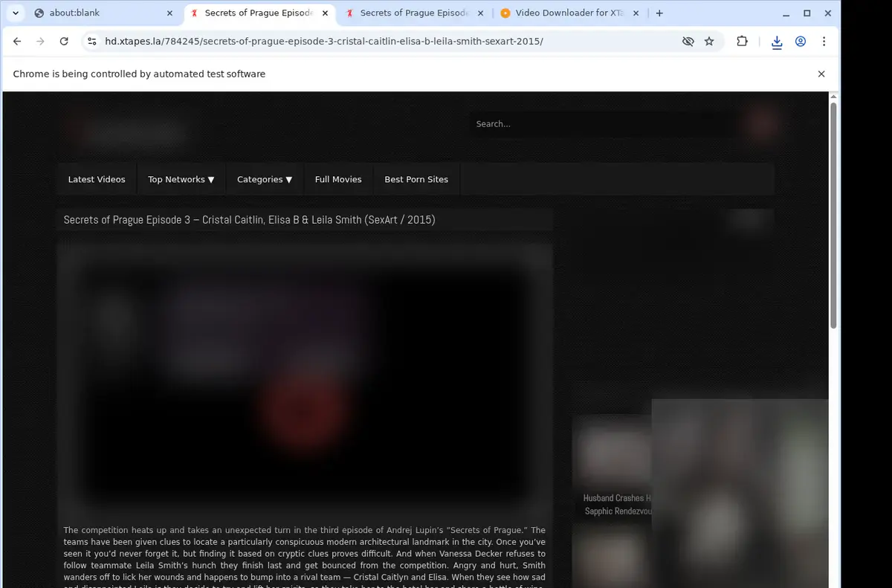Open the Chrome downloads icon
The image size is (892, 588).
777,42
